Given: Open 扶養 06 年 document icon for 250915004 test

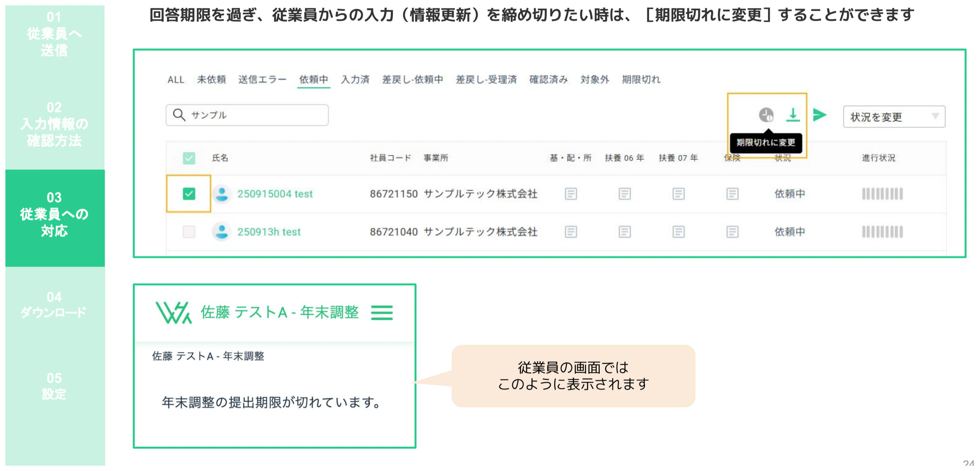Looking at the screenshot, I should [624, 194].
